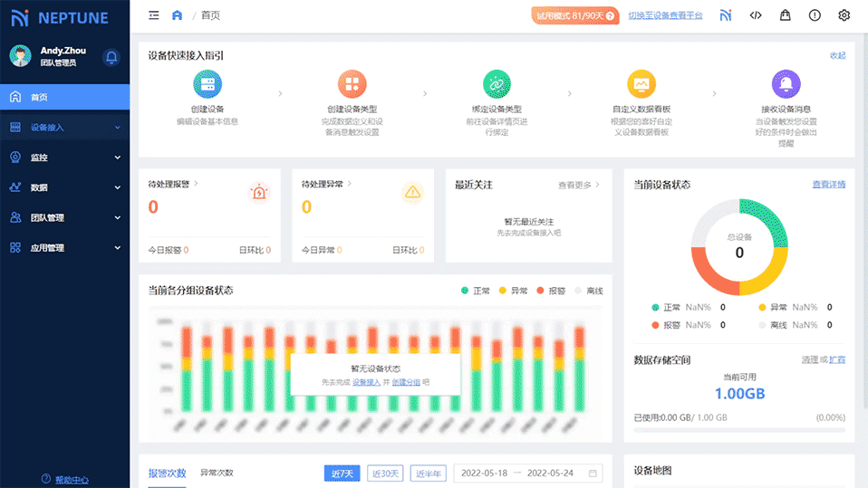The height and width of the screenshot is (488, 868).
Task: Toggle 报警 legend in group status chart
Action: [x=551, y=291]
